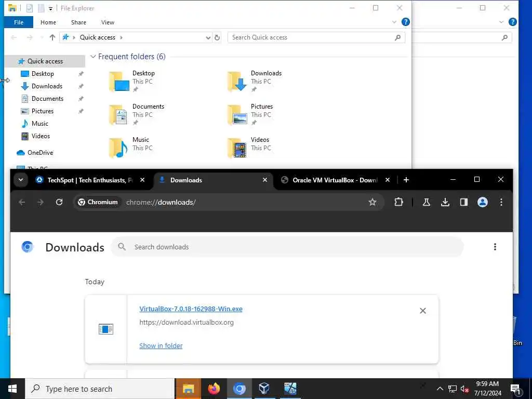Select Videos in navigation pane
Image resolution: width=532 pixels, height=399 pixels.
(x=41, y=136)
